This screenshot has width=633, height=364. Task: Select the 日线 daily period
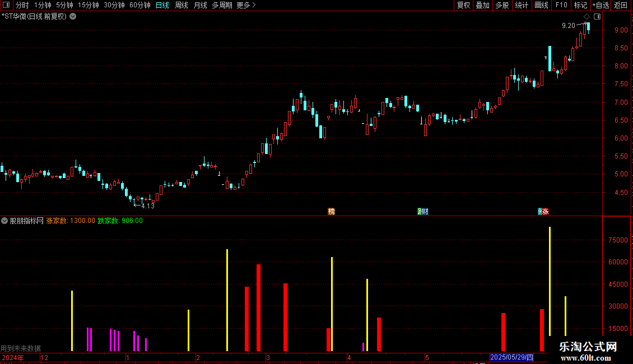click(162, 5)
